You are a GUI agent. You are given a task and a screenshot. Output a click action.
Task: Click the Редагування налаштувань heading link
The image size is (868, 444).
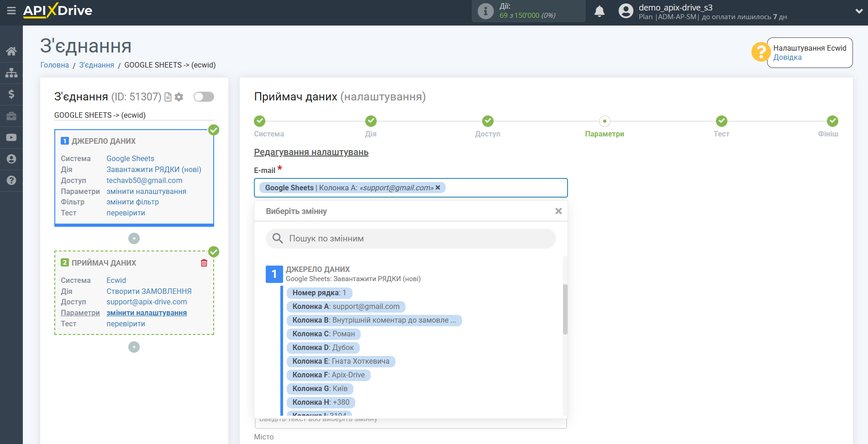(x=311, y=152)
